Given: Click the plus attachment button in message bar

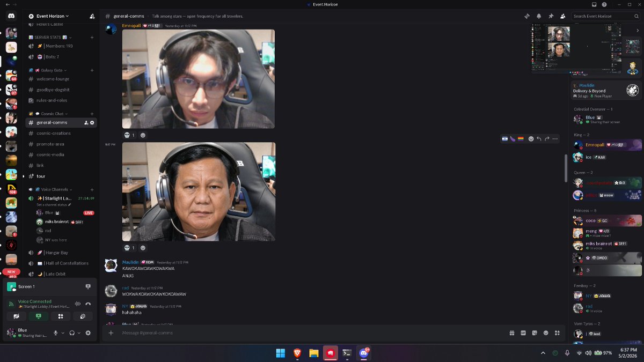Looking at the screenshot, I should click(111, 333).
